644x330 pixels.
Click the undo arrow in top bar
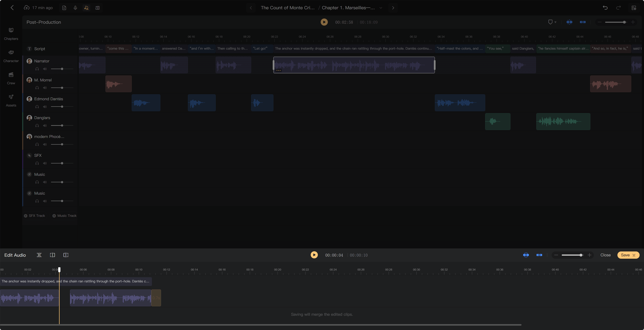(605, 8)
